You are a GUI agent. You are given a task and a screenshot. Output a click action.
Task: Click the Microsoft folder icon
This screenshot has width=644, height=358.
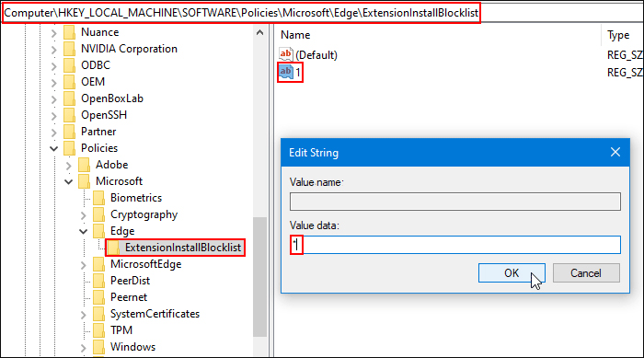click(x=85, y=181)
